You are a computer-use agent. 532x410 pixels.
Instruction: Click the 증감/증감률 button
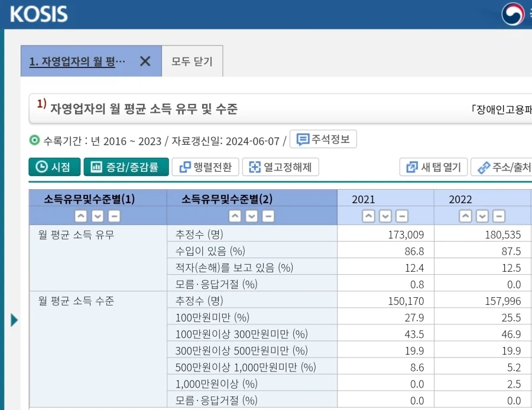[126, 167]
